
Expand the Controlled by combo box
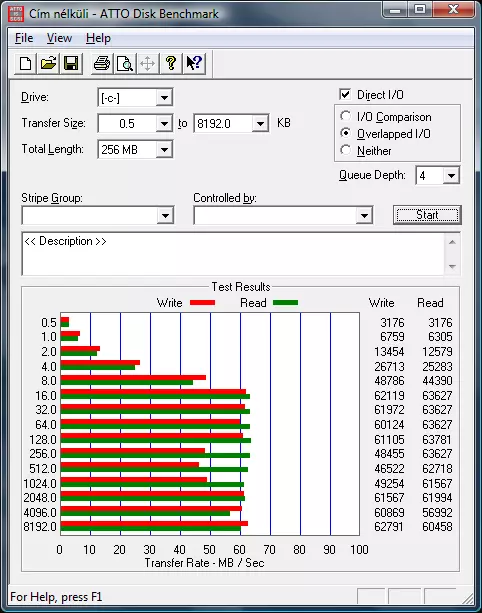(x=364, y=215)
